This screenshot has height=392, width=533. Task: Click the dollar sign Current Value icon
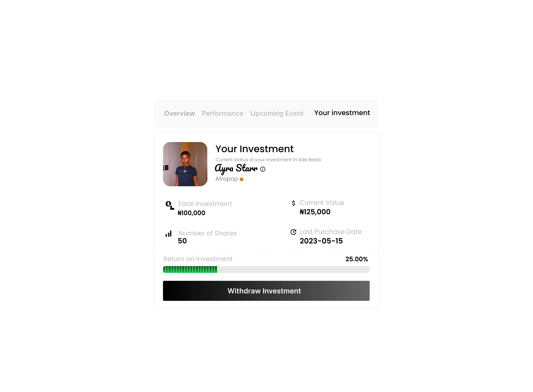tap(294, 203)
